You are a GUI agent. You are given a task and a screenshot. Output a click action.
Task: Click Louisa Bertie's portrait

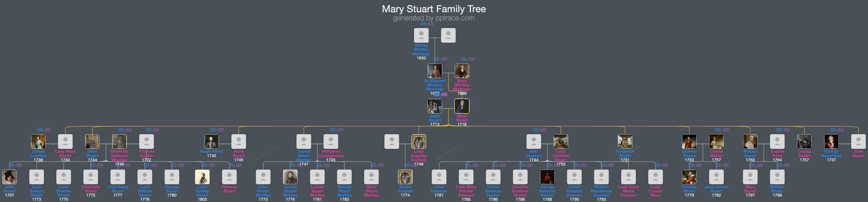tap(716, 142)
